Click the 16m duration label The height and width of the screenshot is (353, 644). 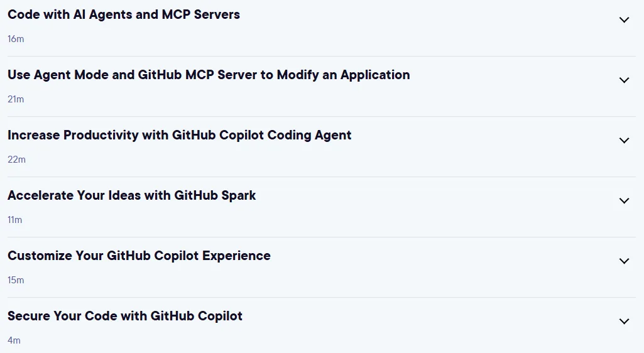(x=16, y=39)
